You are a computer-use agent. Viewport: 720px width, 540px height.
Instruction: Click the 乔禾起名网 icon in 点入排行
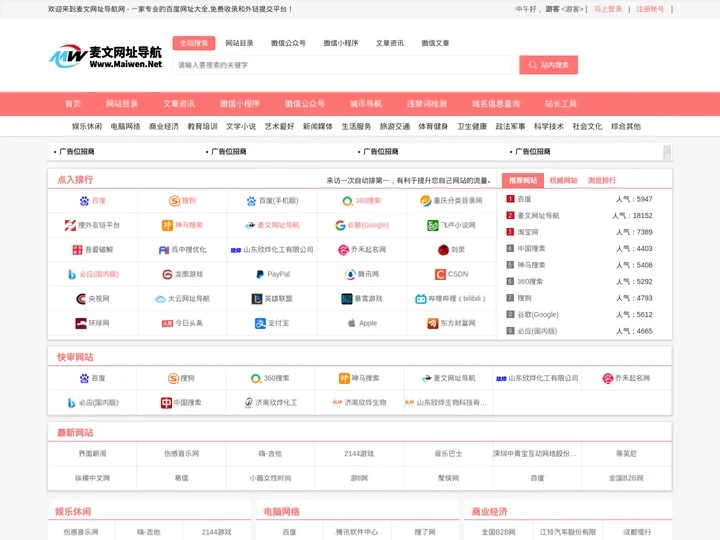[x=343, y=249]
